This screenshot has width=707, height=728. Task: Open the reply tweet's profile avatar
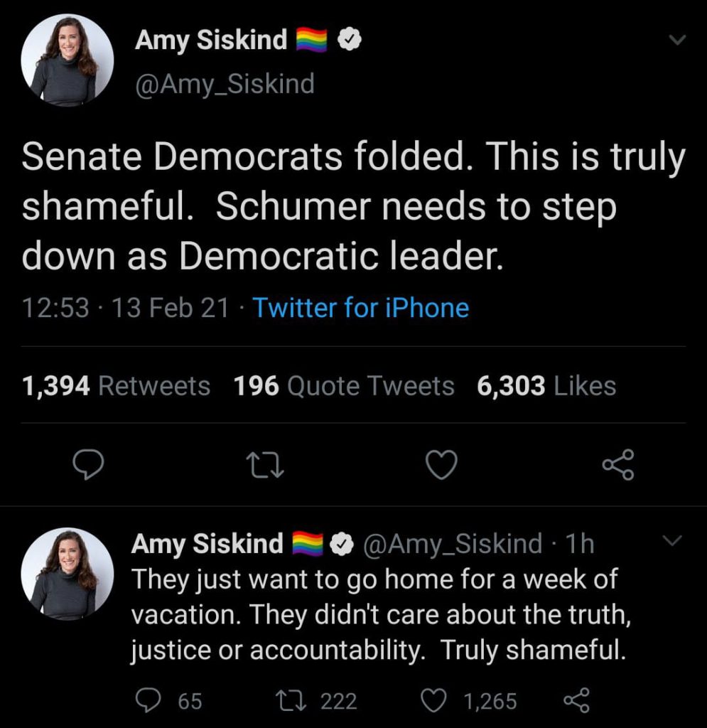[68, 574]
